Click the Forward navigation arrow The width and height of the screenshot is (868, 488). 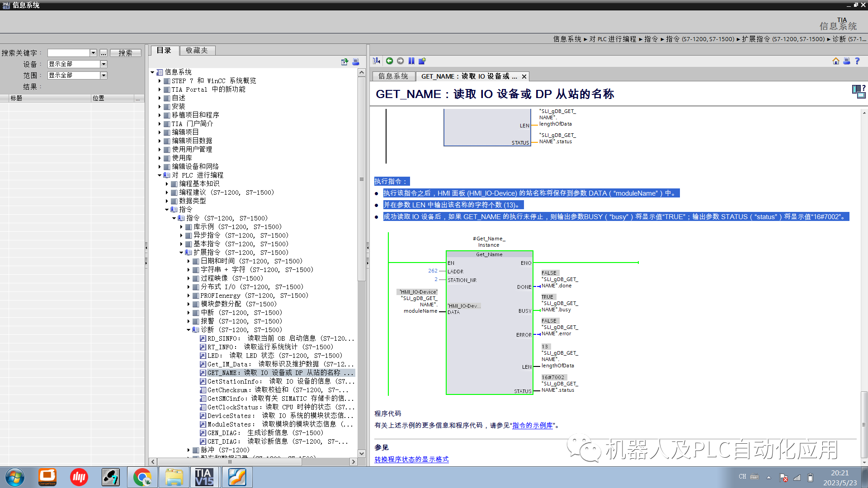pyautogui.click(x=401, y=61)
